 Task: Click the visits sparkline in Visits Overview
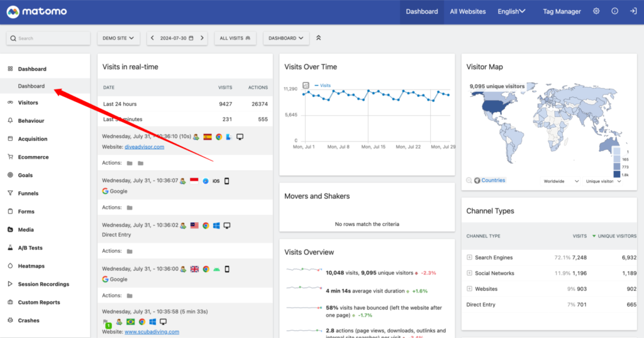(304, 270)
